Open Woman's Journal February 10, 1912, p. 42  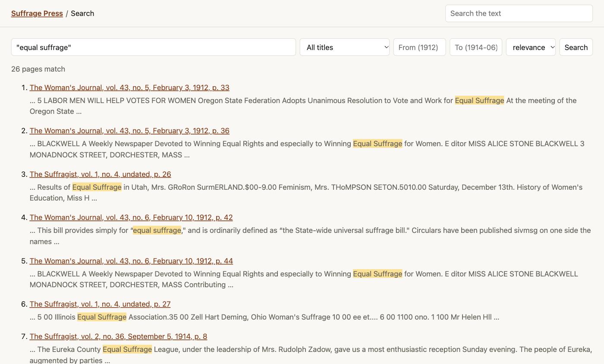[x=131, y=217]
